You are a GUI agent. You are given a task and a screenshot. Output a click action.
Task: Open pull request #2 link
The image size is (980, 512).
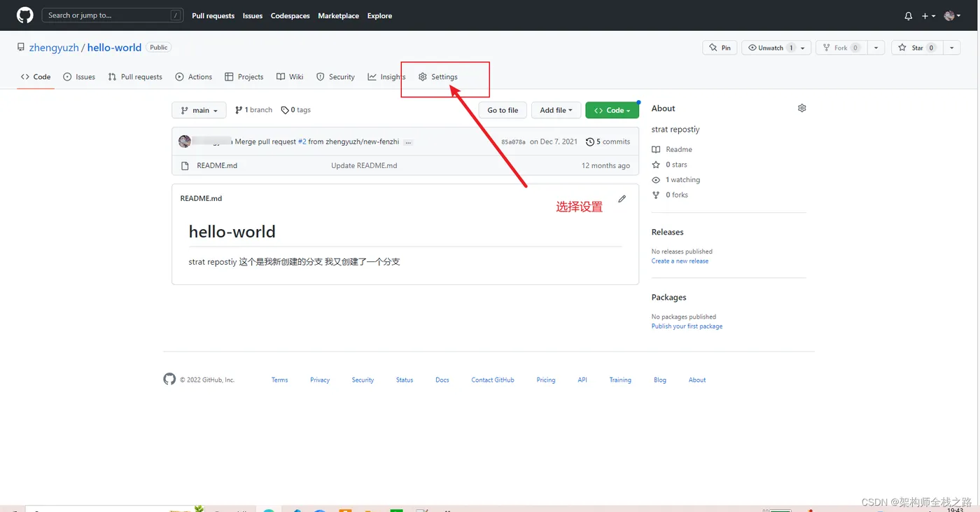(x=302, y=141)
